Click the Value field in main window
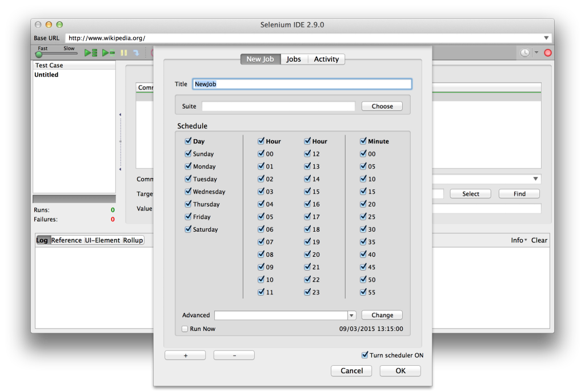585x392 pixels. [x=487, y=209]
